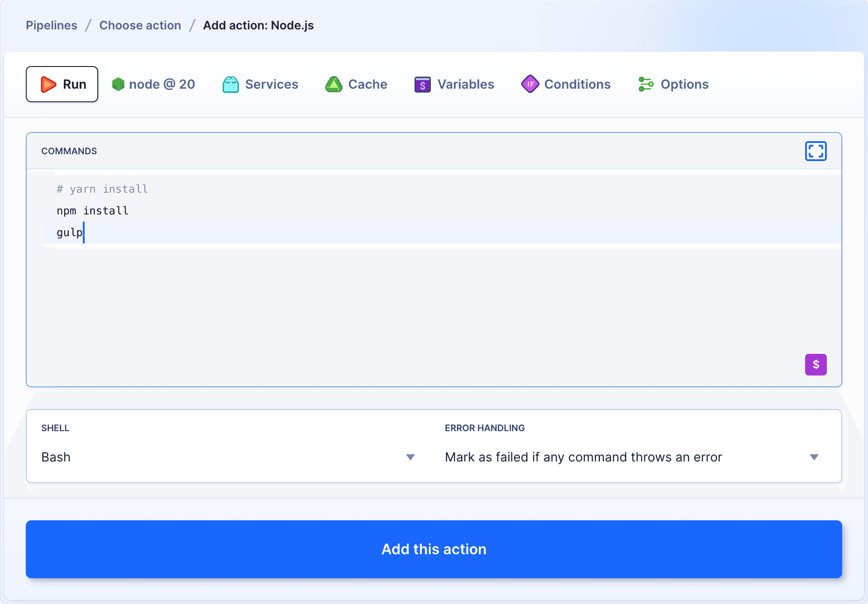Viewport: 868px width, 604px height.
Task: Go back to Choose action breadcrumb
Action: click(140, 25)
